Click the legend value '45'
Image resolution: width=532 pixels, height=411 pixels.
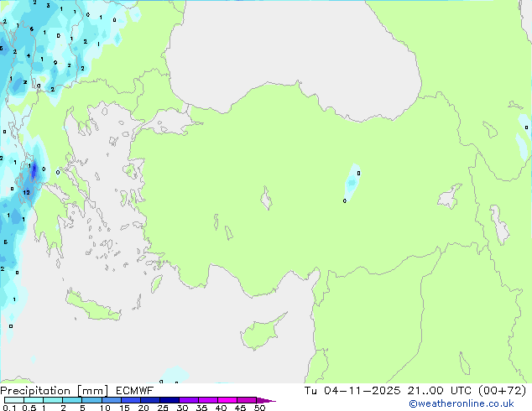[240, 408]
